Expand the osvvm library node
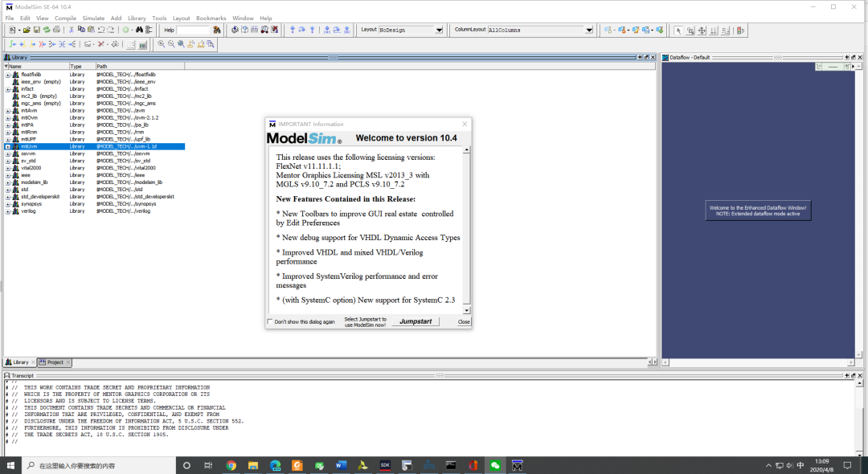Viewport: 868px width, 474px height. (8, 153)
